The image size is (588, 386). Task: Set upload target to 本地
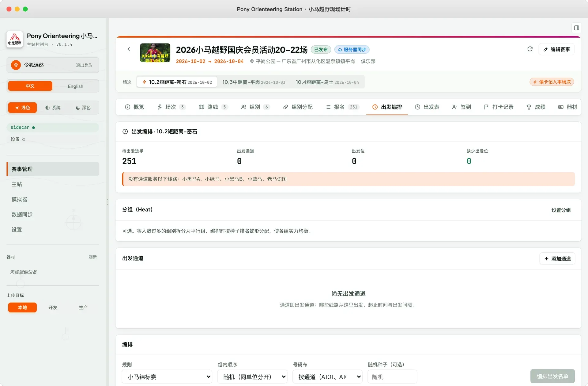point(22,308)
